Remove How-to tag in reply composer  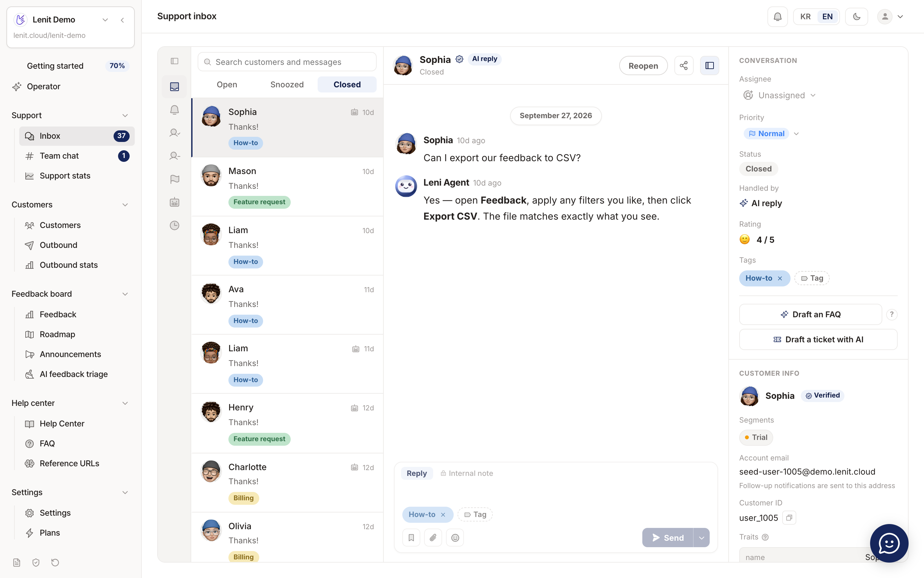coord(443,514)
